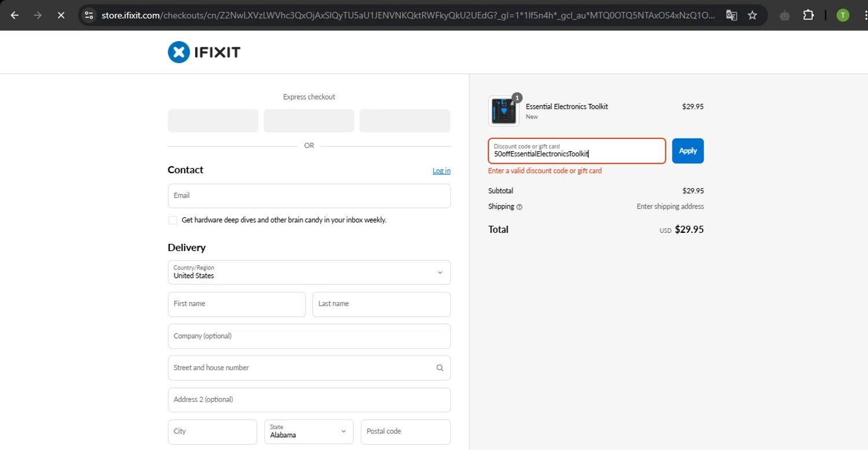This screenshot has width=868, height=450.
Task: Click the Discount code or gift card field
Action: [576, 151]
